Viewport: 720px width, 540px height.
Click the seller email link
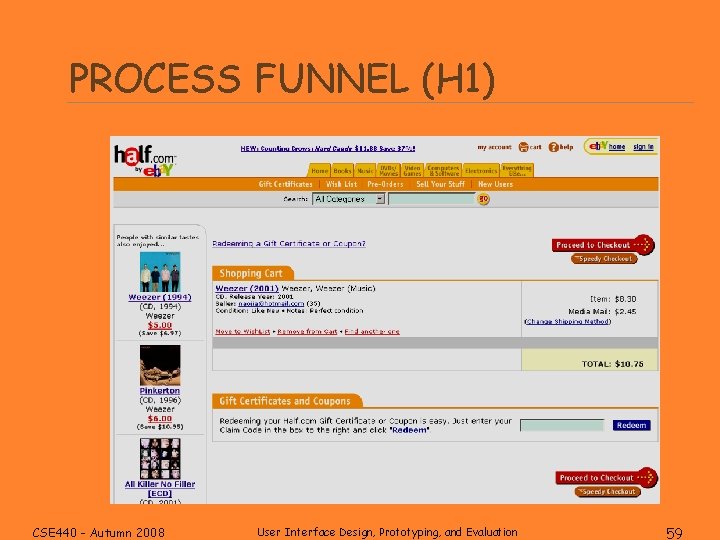pyautogui.click(x=271, y=304)
